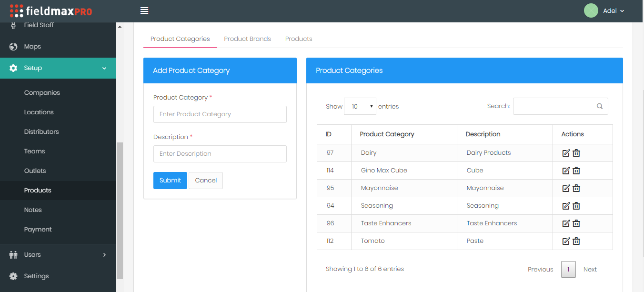Click the Taste Enhancers category name cell
The image size is (644, 292).
[404, 223]
